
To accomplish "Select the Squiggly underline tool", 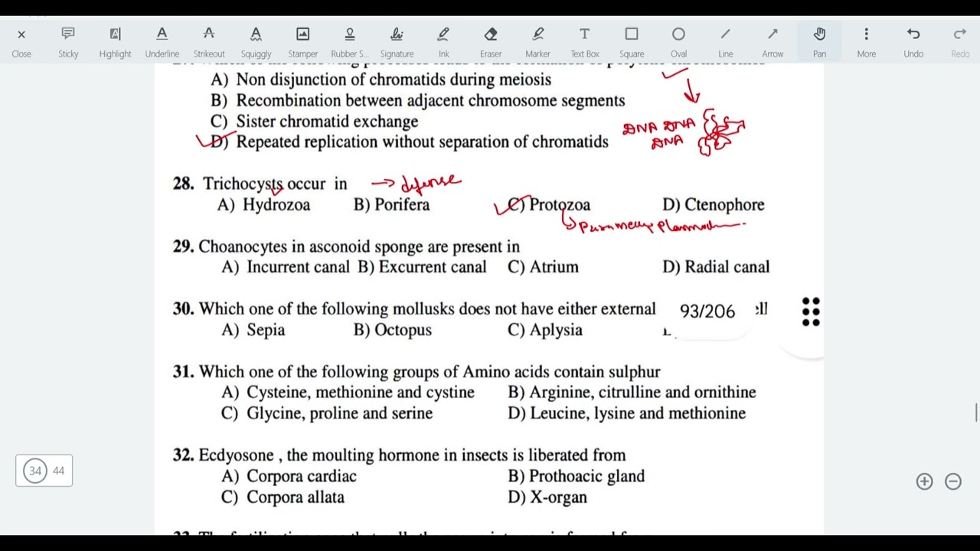I will click(x=256, y=42).
